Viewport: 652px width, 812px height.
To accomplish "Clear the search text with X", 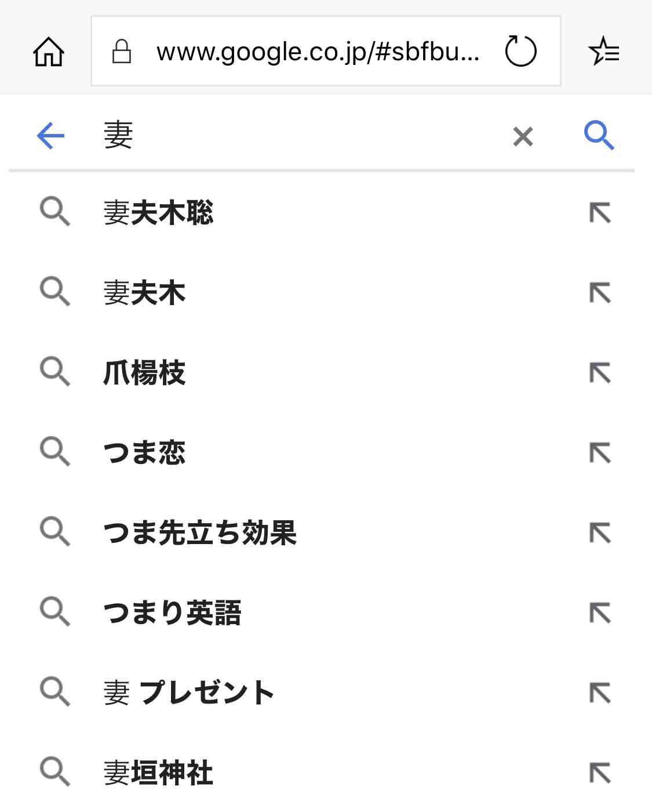I will pyautogui.click(x=523, y=137).
